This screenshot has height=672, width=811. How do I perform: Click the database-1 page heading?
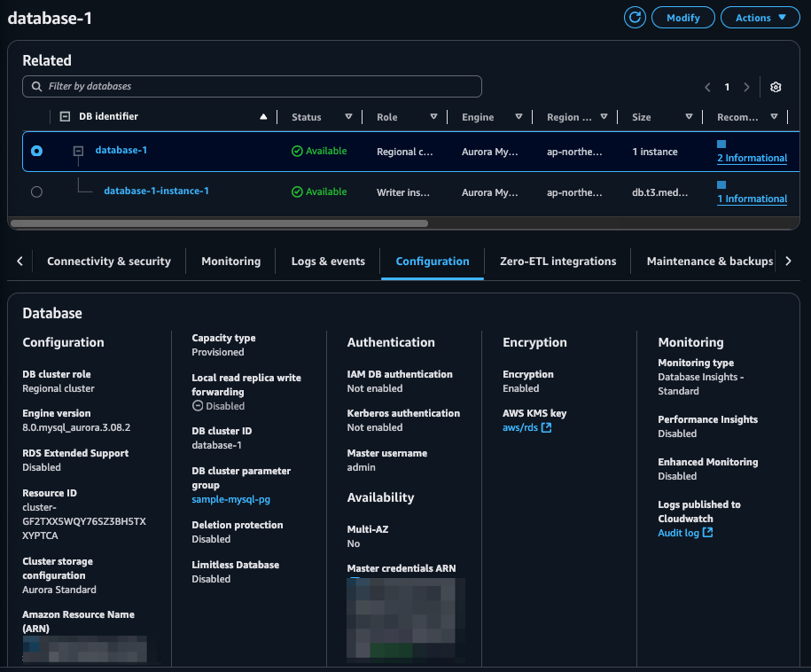[x=50, y=18]
